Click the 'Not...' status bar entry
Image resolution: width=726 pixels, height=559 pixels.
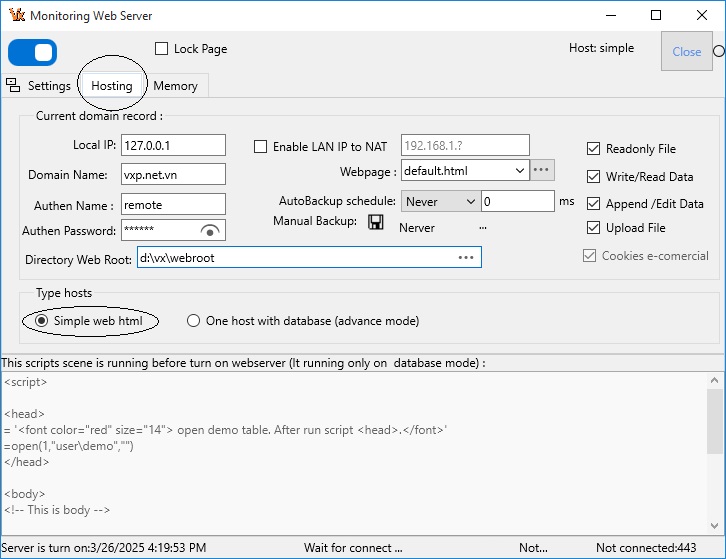[x=533, y=548]
